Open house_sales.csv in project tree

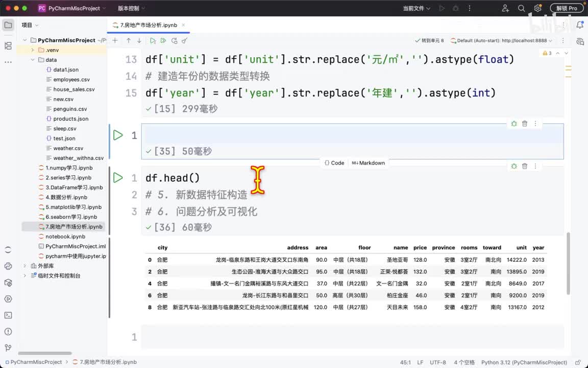(x=74, y=89)
